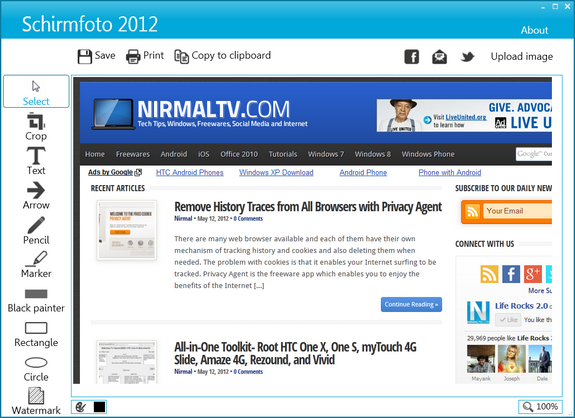This screenshot has height=418, width=575.
Task: Choose the Select cursor tool
Action: tap(36, 92)
